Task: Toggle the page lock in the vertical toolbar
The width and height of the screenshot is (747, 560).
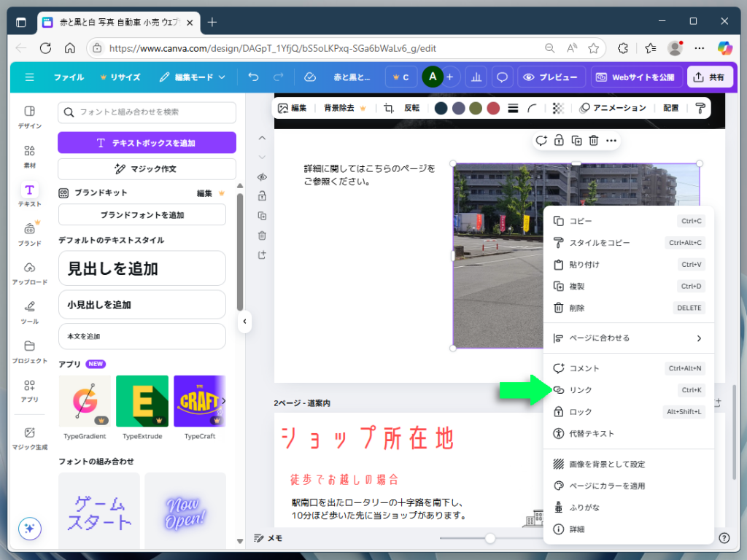Action: (262, 195)
